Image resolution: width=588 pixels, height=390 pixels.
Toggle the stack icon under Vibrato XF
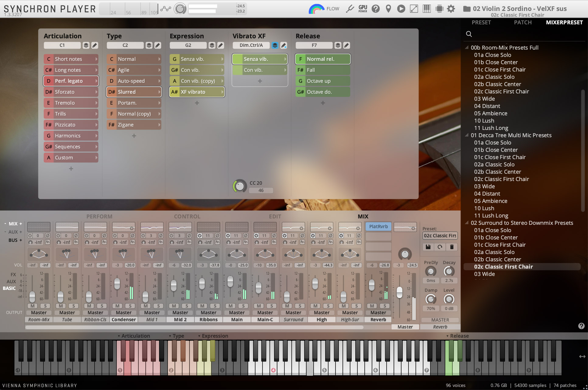pos(275,45)
